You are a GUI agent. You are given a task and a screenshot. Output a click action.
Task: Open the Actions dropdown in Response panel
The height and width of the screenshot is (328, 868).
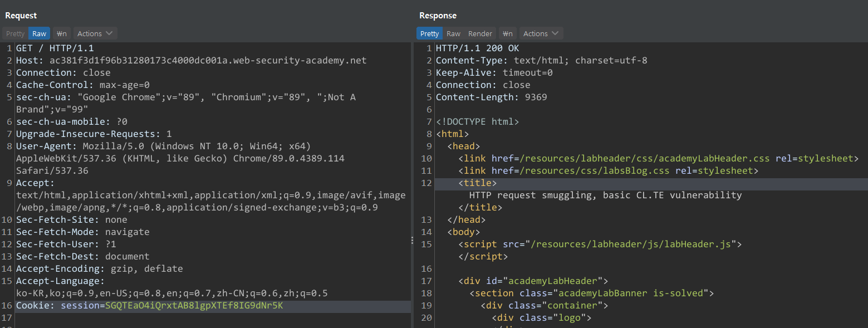click(x=541, y=33)
